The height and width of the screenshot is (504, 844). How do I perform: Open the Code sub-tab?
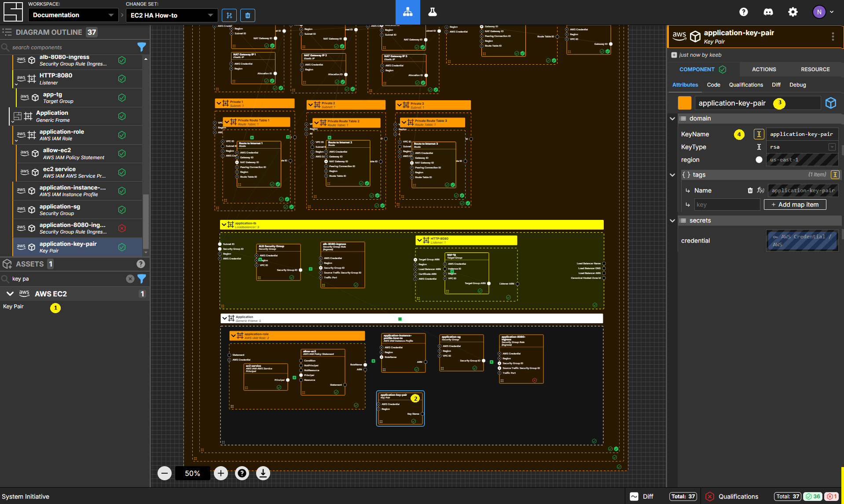coord(714,85)
